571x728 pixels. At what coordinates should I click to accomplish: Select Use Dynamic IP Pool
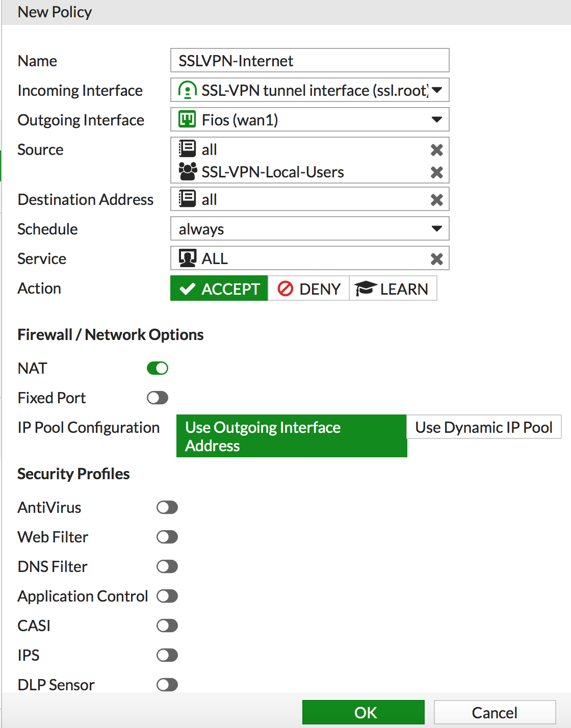pyautogui.click(x=484, y=427)
